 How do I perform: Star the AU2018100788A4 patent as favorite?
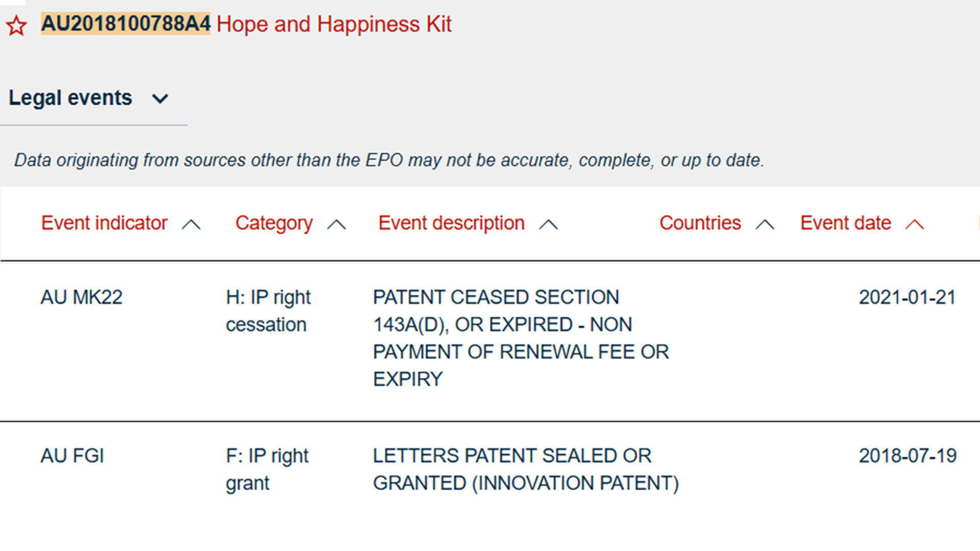click(x=16, y=26)
